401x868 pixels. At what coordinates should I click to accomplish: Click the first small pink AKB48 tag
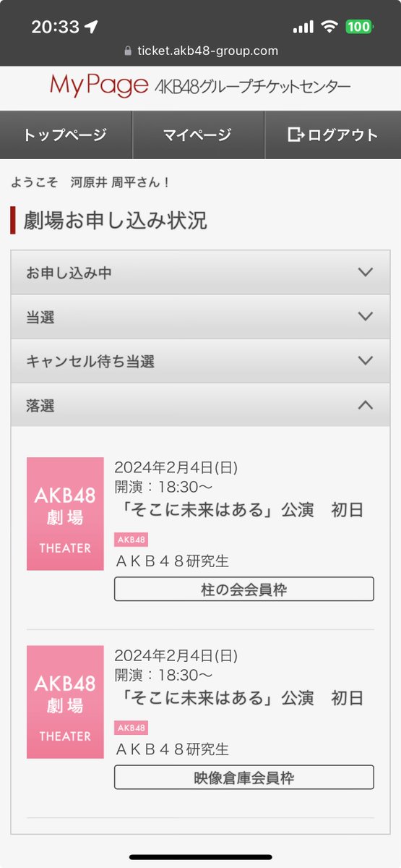point(131,540)
